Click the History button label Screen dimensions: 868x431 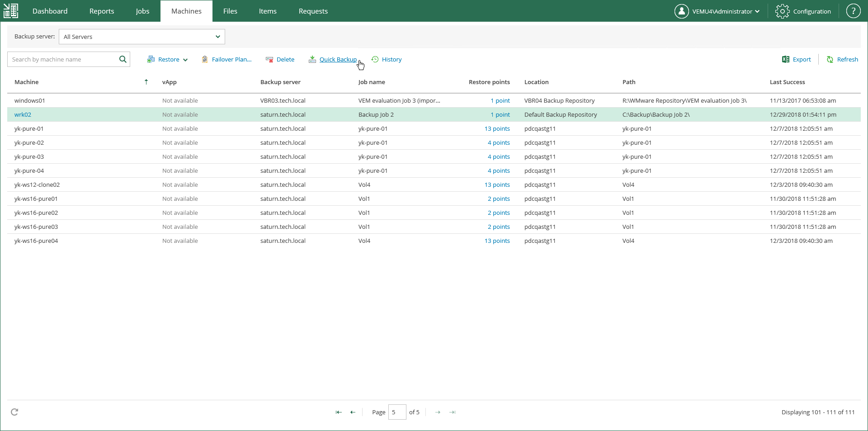coord(392,59)
